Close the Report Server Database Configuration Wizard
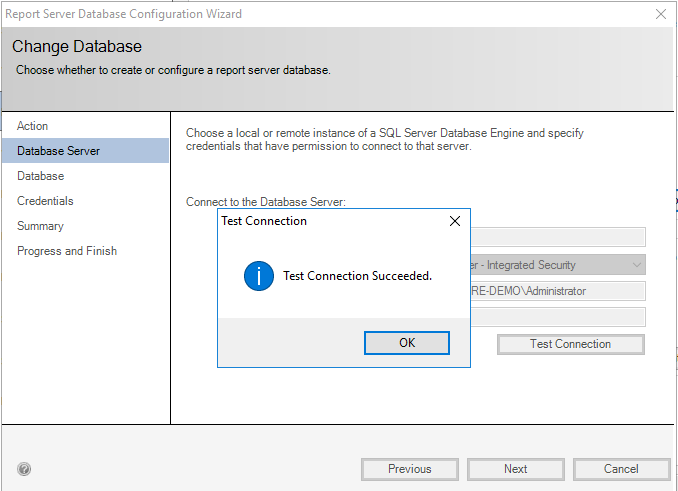The height and width of the screenshot is (491, 678). pyautogui.click(x=660, y=14)
